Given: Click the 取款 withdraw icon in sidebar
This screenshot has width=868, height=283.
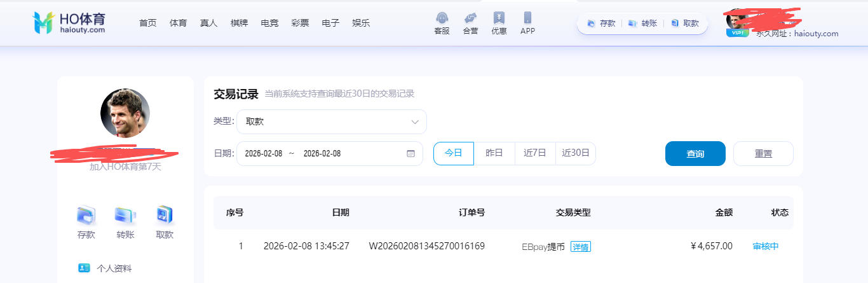Looking at the screenshot, I should pyautogui.click(x=165, y=216).
